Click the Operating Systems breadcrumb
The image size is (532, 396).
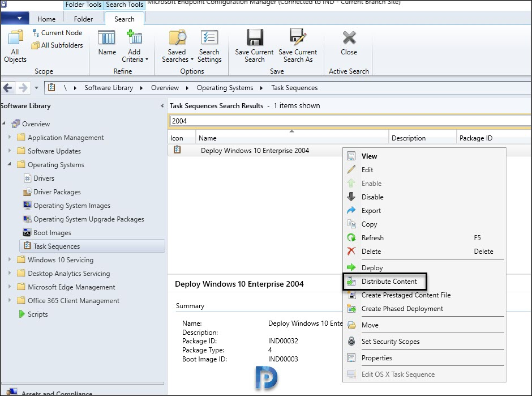point(225,88)
